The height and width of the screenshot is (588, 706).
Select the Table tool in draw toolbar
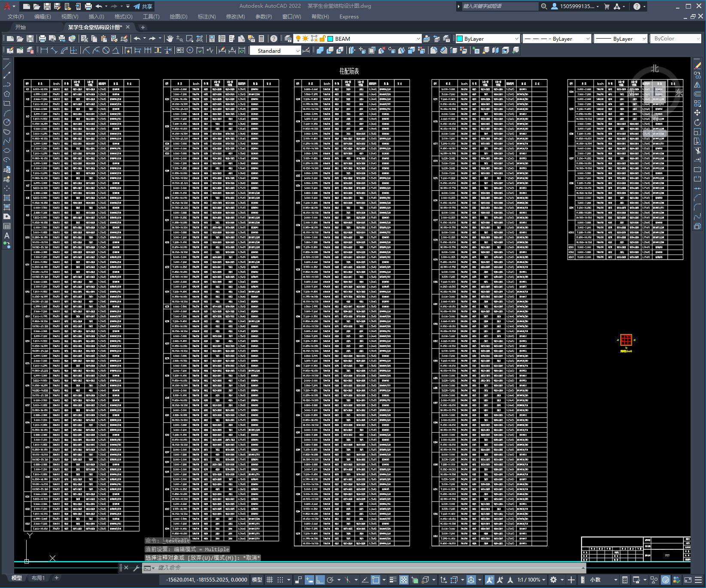[x=7, y=226]
